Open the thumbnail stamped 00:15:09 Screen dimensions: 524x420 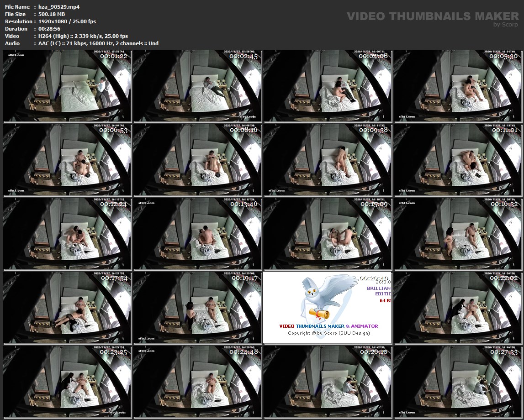tap(328, 234)
